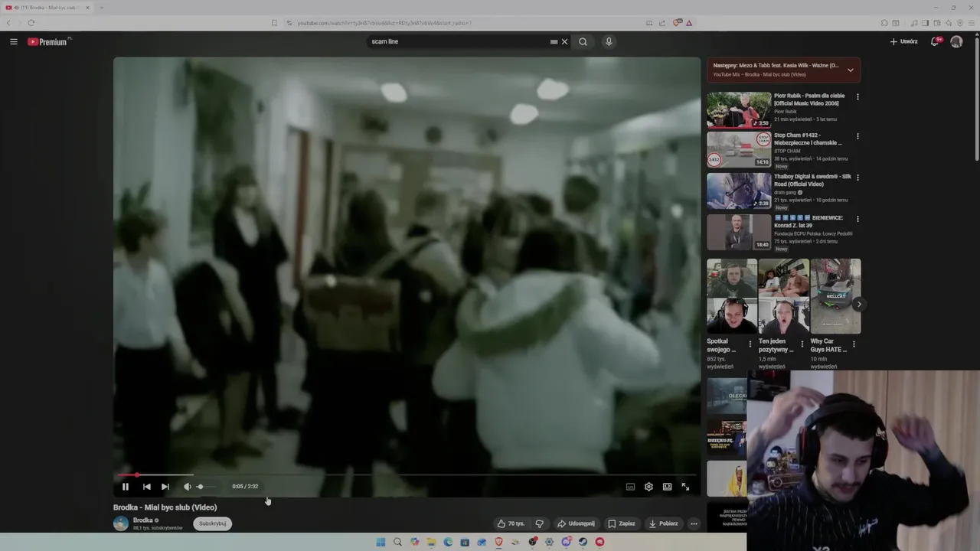This screenshot has height=551, width=980.
Task: Pause the playing video
Action: [x=126, y=487]
